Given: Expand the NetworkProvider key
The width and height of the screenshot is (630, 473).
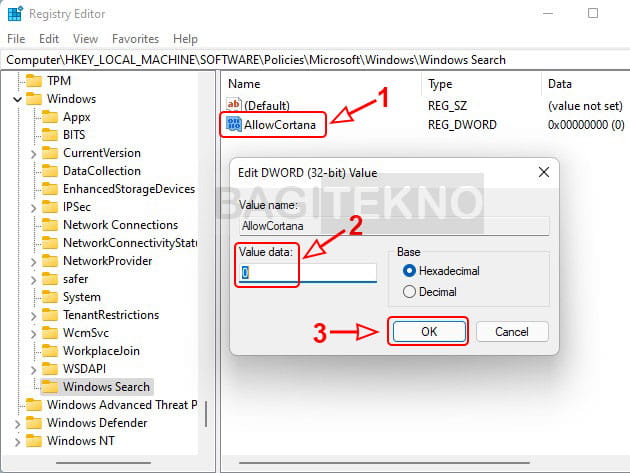Looking at the screenshot, I should click(33, 262).
